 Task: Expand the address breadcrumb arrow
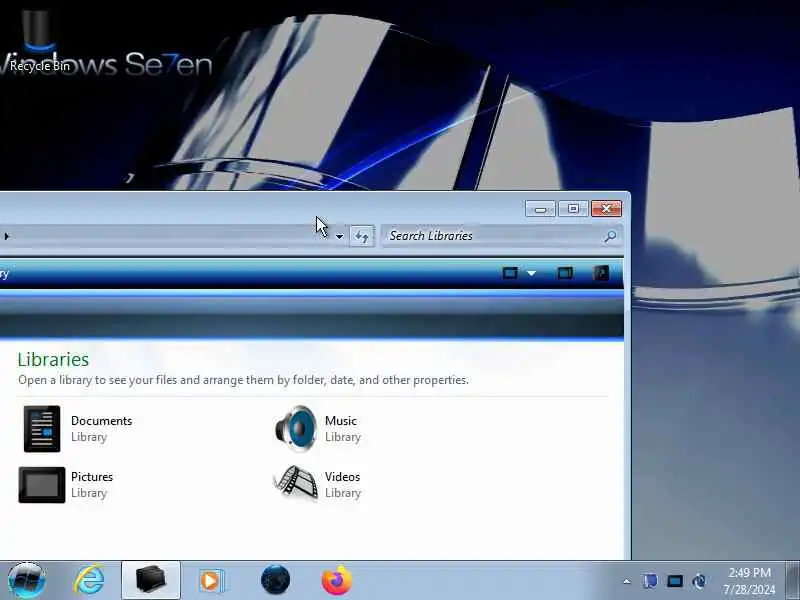[x=6, y=236]
